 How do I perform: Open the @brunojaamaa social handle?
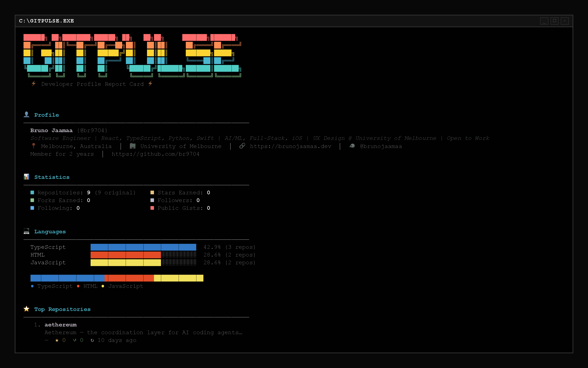pyautogui.click(x=381, y=146)
